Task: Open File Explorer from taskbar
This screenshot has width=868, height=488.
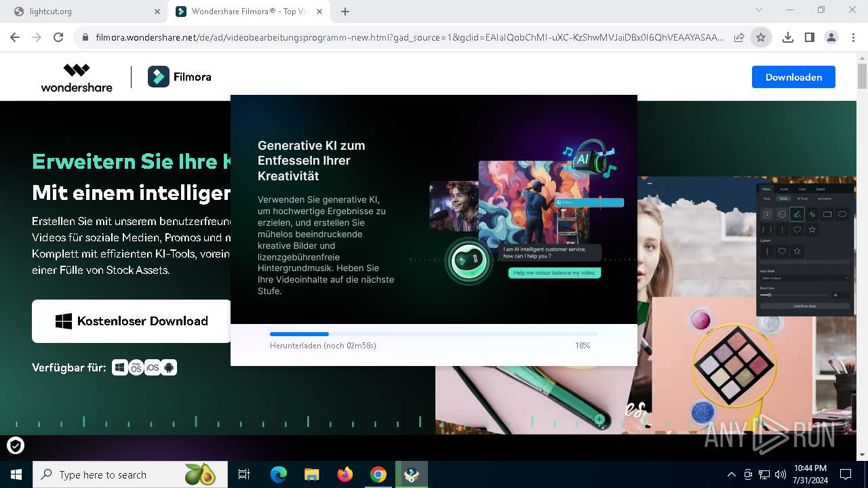Action: (x=311, y=474)
